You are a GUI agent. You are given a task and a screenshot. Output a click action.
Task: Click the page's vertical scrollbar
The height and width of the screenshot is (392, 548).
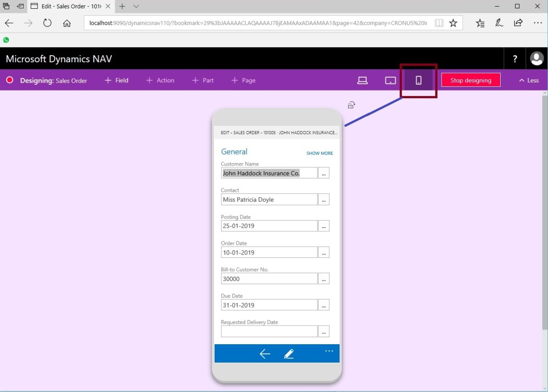click(544, 209)
